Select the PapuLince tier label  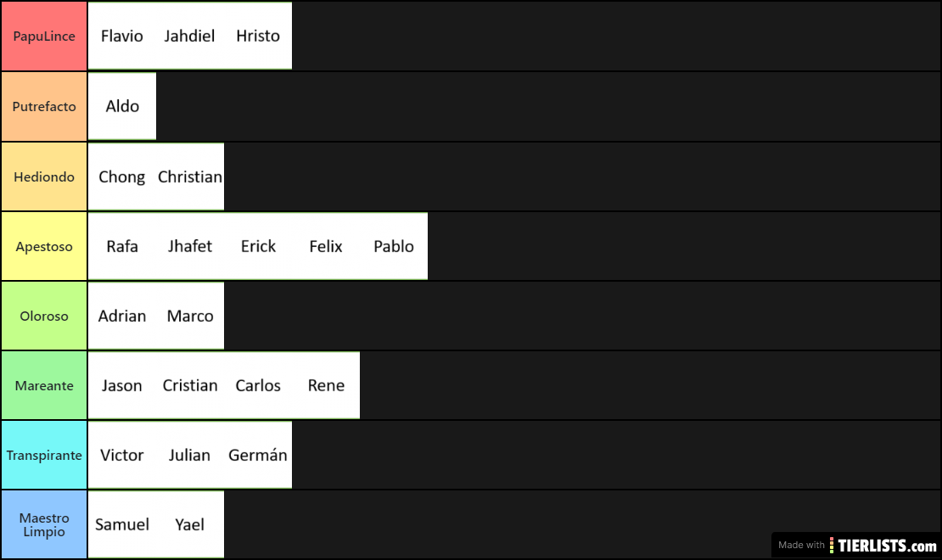point(44,36)
